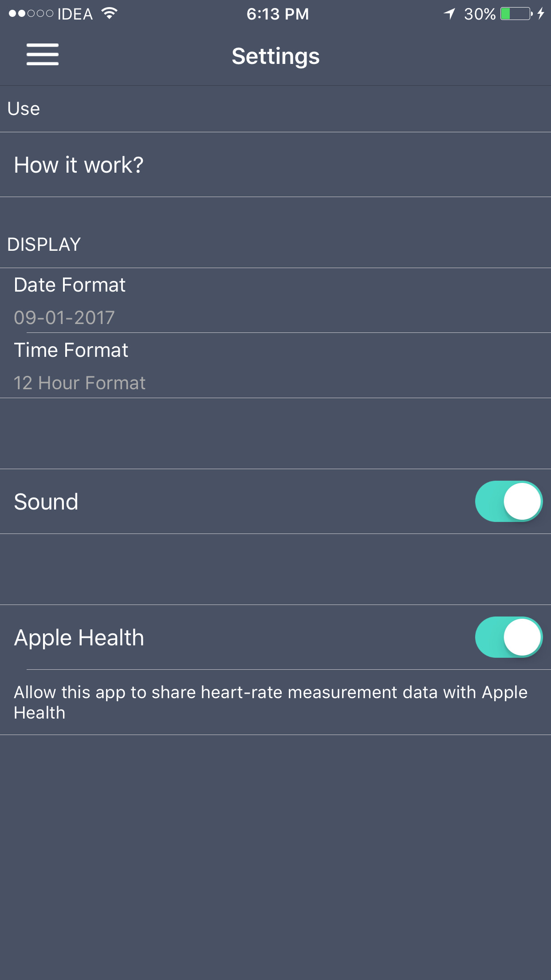Image resolution: width=551 pixels, height=980 pixels.
Task: Open the Date Format option
Action: (x=70, y=285)
